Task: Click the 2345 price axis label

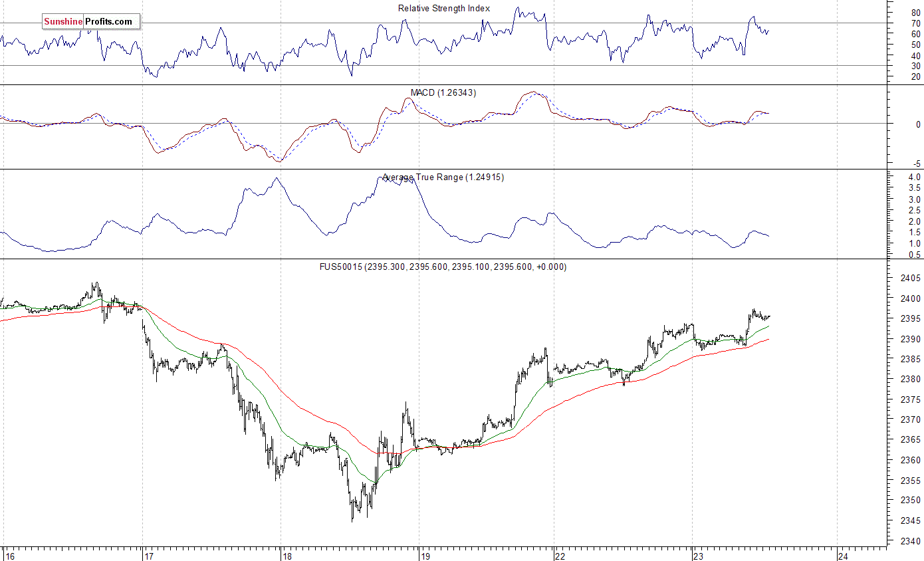Action: (911, 520)
